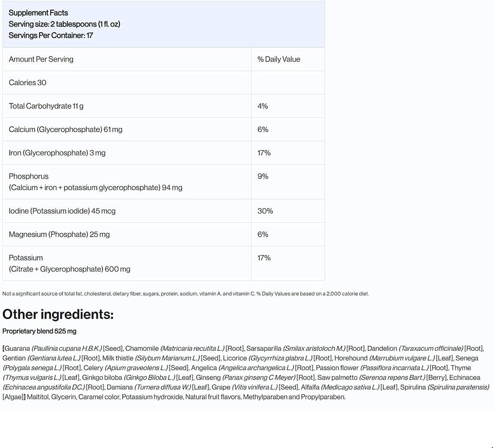Select the Calories 30 row
This screenshot has width=493, height=448.
coord(27,83)
